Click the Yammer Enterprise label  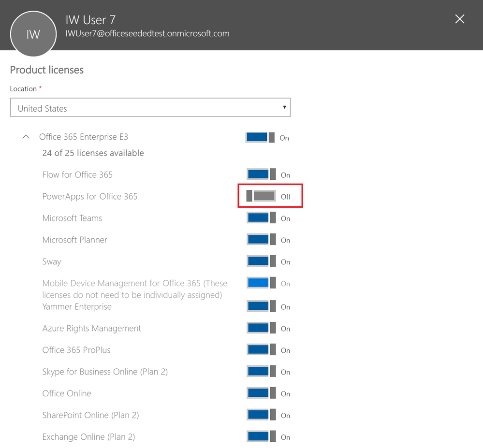[x=77, y=307]
